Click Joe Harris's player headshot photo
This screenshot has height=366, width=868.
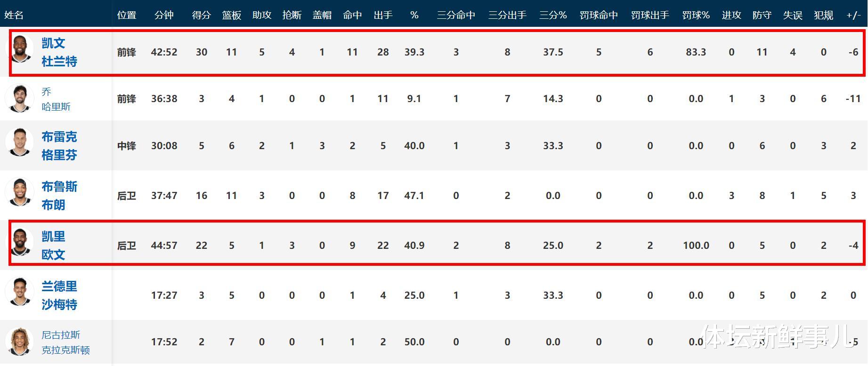click(20, 98)
